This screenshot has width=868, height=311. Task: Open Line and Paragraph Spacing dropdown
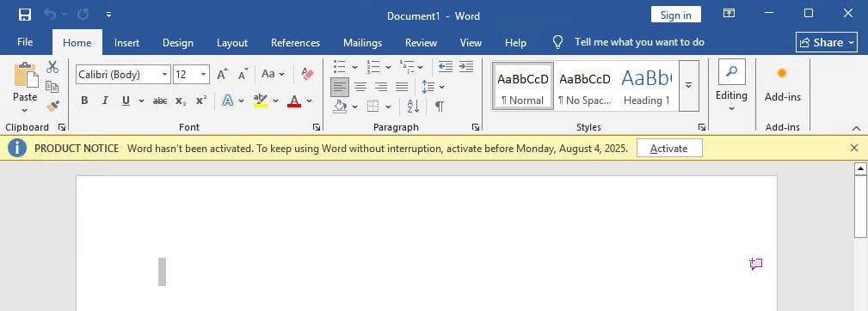coord(433,87)
